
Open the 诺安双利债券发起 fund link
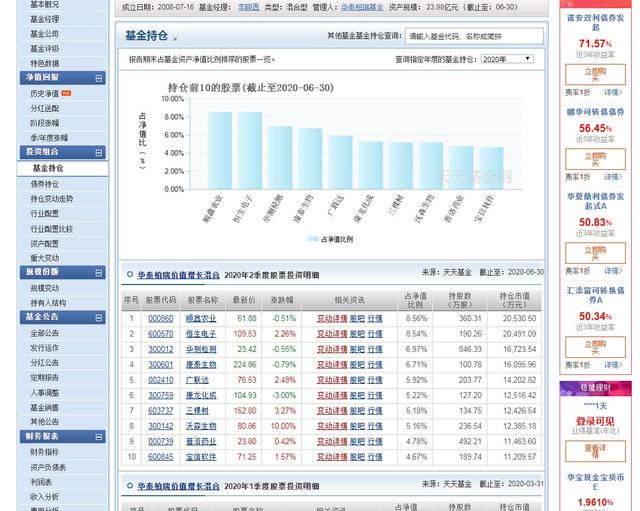(595, 23)
